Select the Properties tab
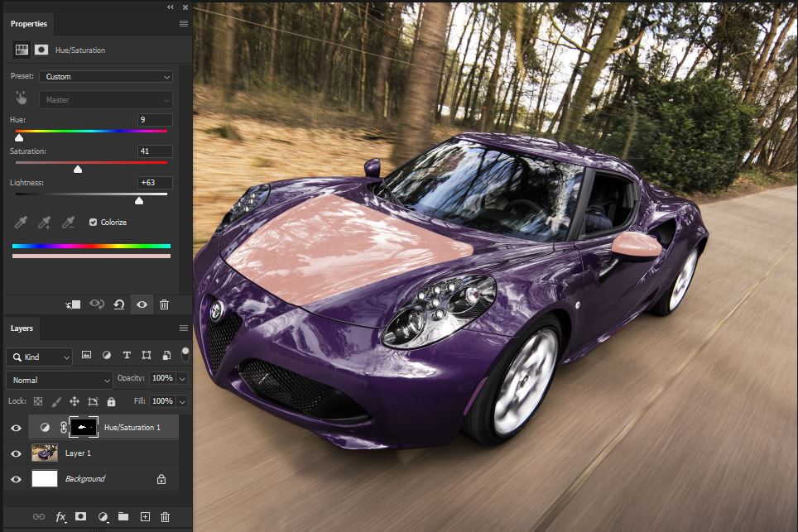This screenshot has width=798, height=532. point(28,23)
